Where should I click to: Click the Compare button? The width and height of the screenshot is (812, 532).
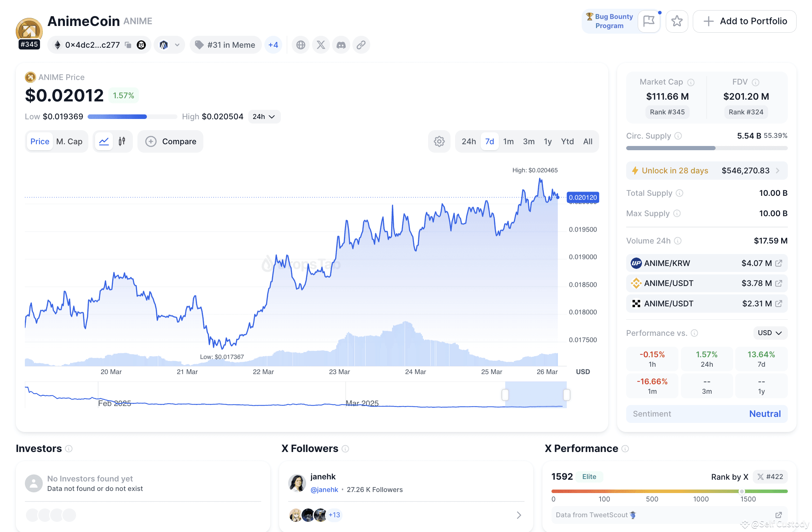170,141
